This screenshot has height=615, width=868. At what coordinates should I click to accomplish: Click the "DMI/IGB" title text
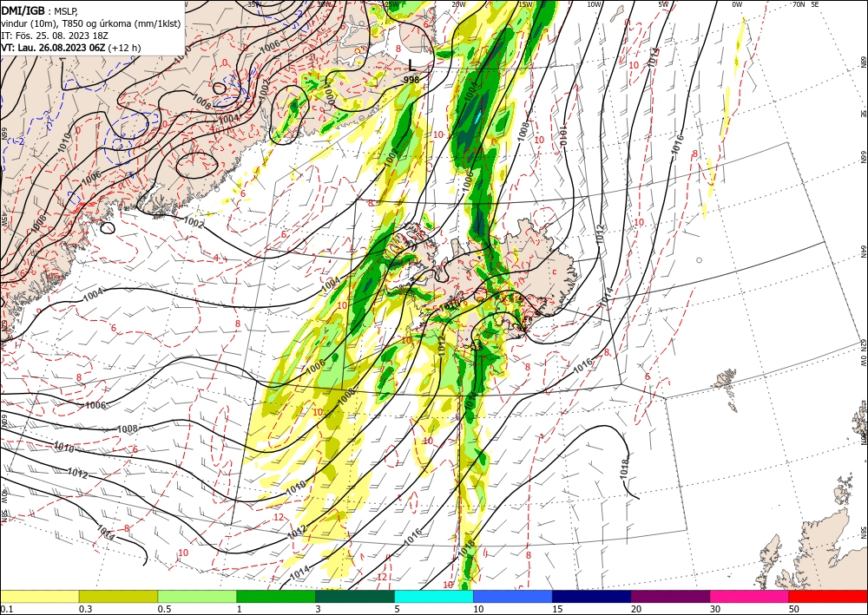tap(23, 10)
